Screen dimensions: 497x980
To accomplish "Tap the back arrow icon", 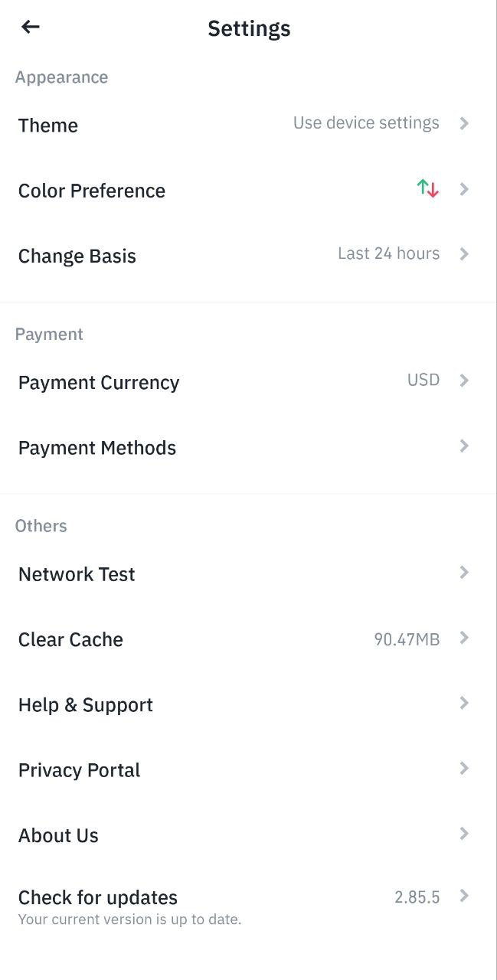I will tap(31, 27).
